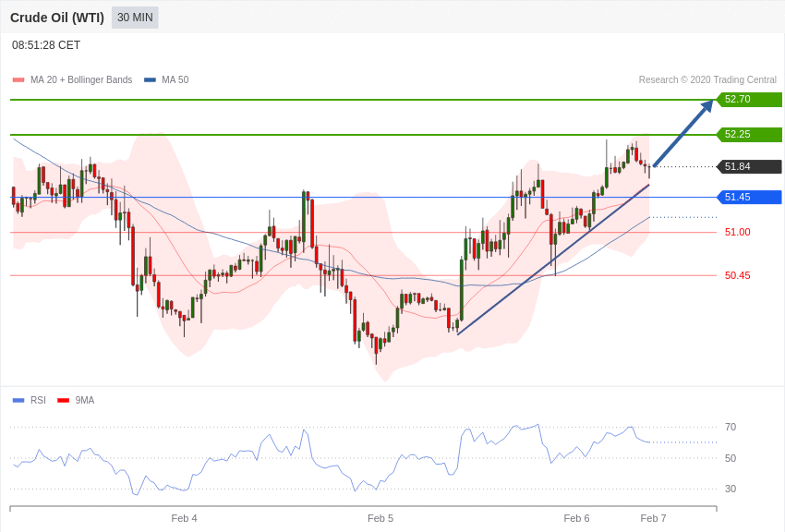Click the Crude Oil (WTI) title
The image size is (785, 532).
57,18
